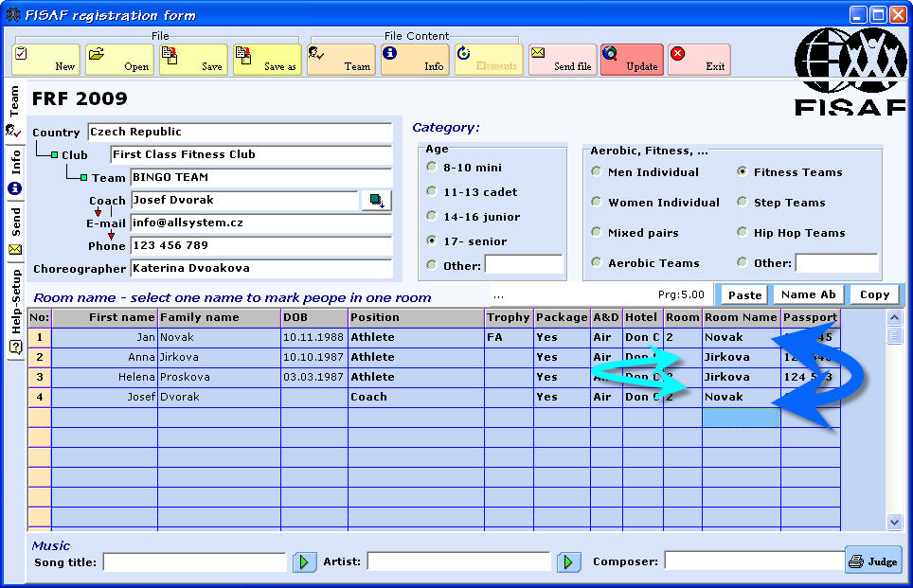Click the First name cell Helena
This screenshot has height=588, width=913.
(105, 377)
